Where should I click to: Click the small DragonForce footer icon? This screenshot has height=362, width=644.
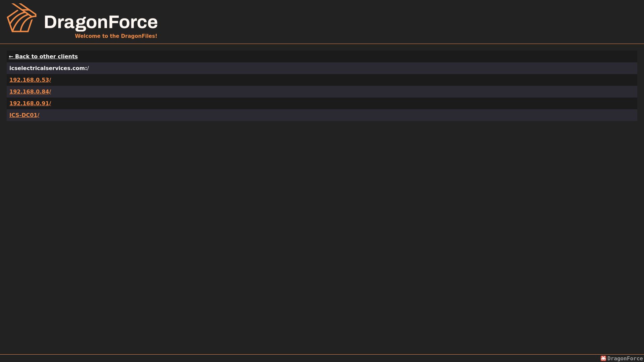603,358
